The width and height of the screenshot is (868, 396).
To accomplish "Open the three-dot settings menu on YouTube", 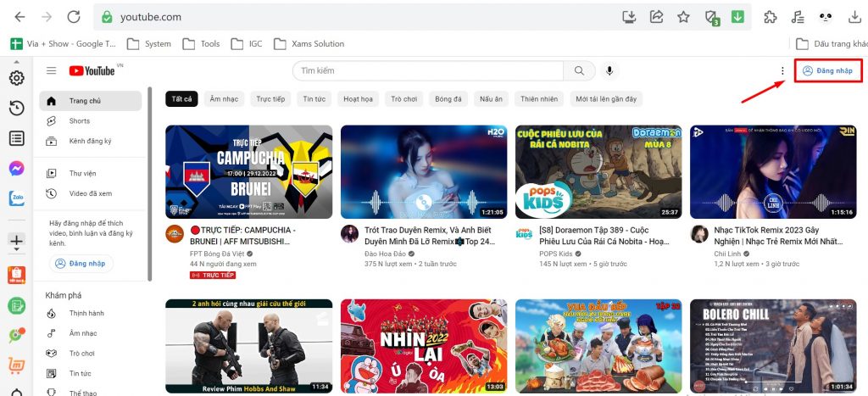I will [782, 70].
